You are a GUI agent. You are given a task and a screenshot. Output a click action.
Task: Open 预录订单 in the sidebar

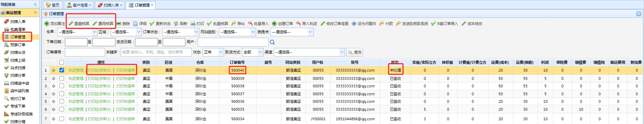[18, 45]
